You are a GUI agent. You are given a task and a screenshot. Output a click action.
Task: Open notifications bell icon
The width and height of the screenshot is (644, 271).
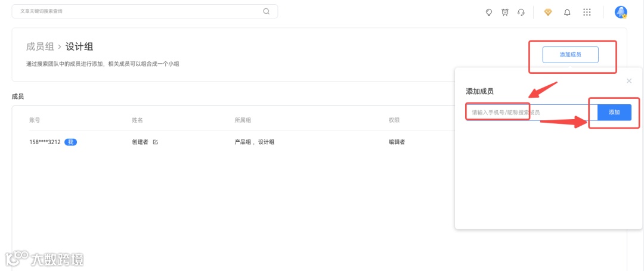[x=567, y=13]
